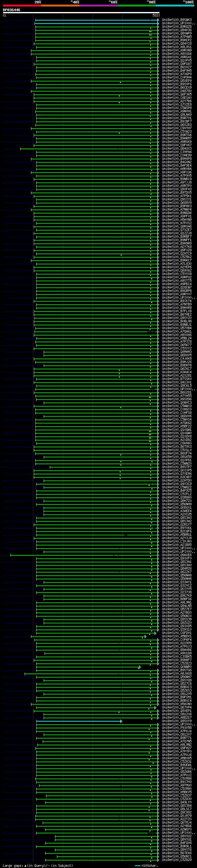
Task: Open hit UniRef100_Q84LN5
Action: tap(177, 606)
